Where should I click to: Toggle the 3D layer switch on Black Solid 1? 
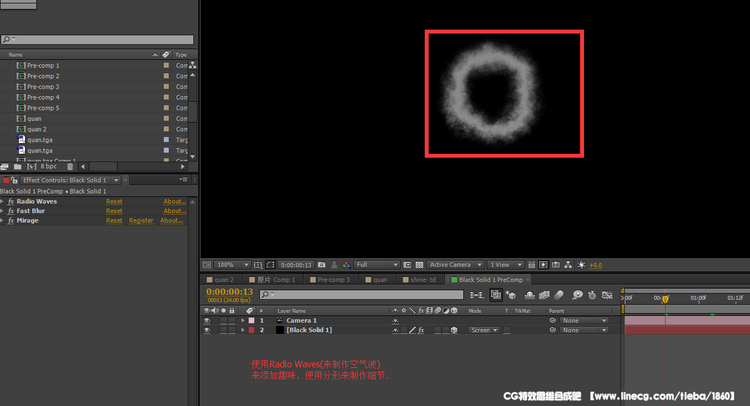tap(454, 330)
